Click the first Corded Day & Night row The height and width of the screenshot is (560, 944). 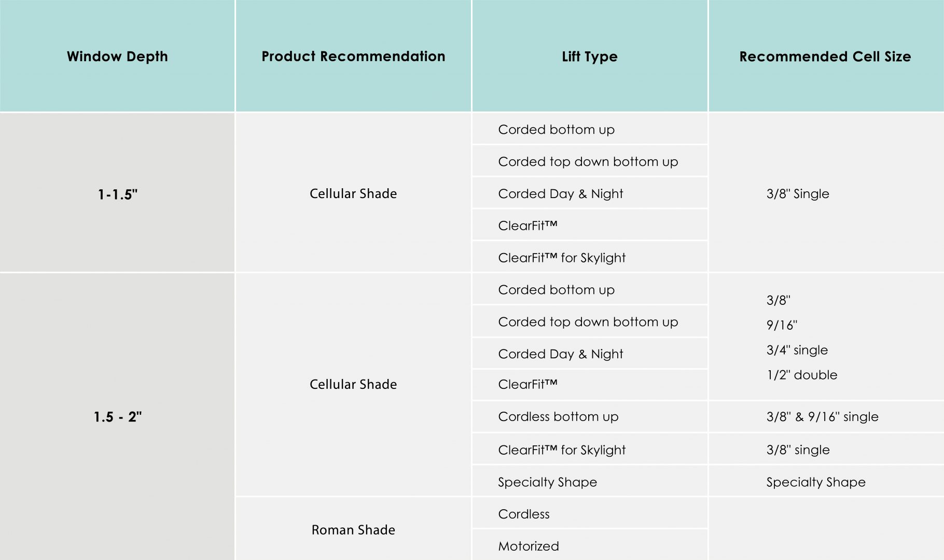pyautogui.click(x=560, y=193)
